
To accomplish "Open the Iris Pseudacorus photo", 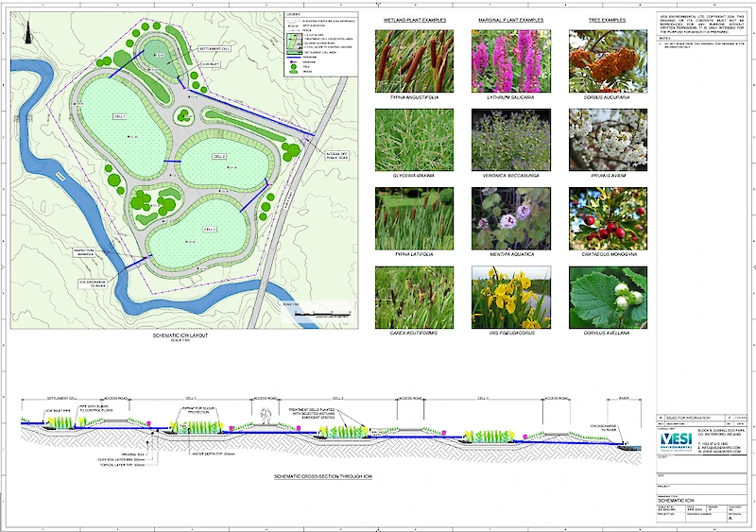I will [x=511, y=297].
